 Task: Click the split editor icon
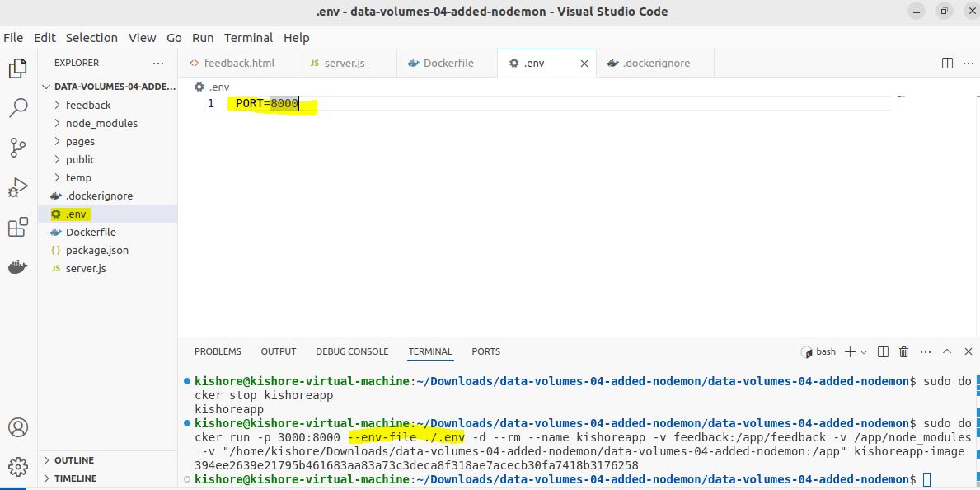pos(947,63)
